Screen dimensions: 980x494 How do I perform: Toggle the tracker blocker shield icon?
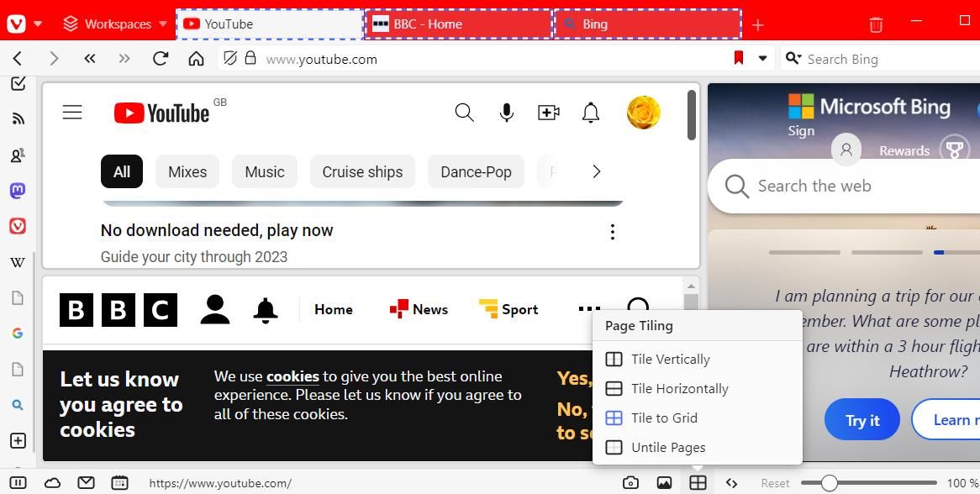click(x=230, y=59)
